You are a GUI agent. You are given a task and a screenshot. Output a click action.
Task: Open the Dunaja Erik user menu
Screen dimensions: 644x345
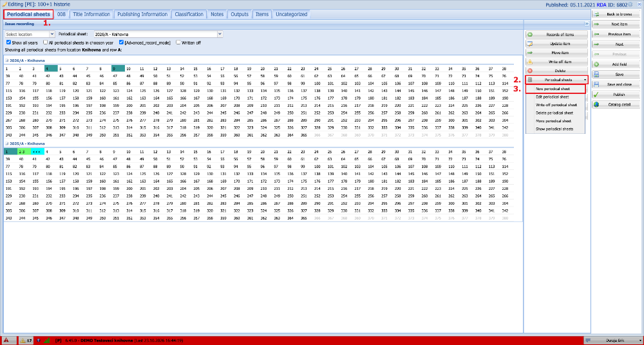click(x=613, y=340)
